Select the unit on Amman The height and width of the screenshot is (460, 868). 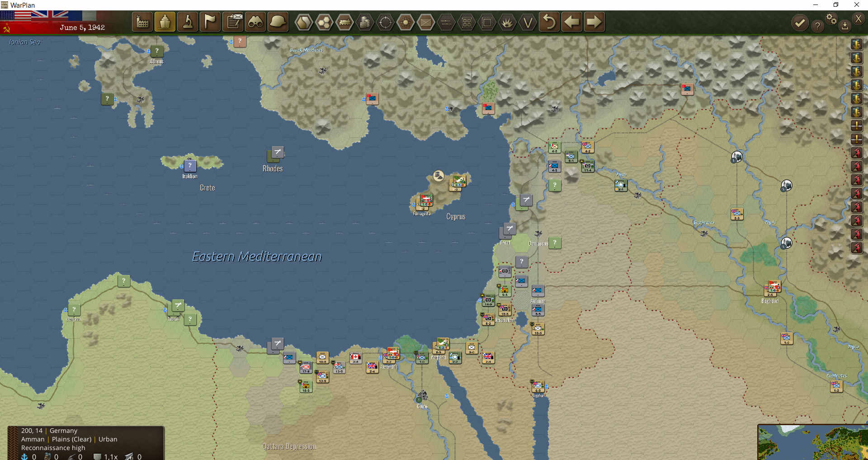point(538,291)
